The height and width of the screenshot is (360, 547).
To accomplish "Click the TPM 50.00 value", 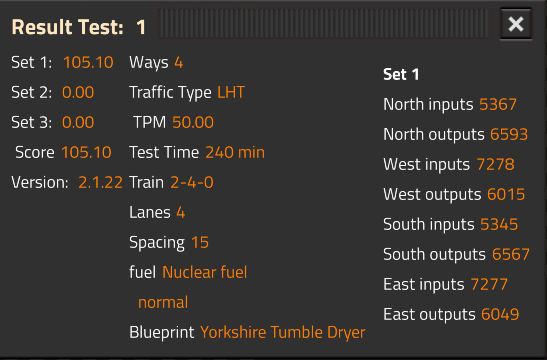I will click(x=193, y=123).
